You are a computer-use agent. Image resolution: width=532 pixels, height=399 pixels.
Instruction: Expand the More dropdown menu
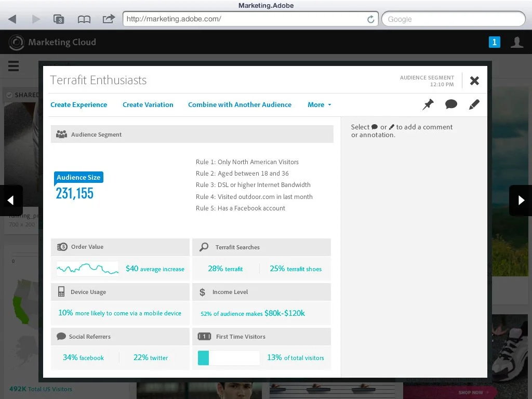click(x=320, y=104)
